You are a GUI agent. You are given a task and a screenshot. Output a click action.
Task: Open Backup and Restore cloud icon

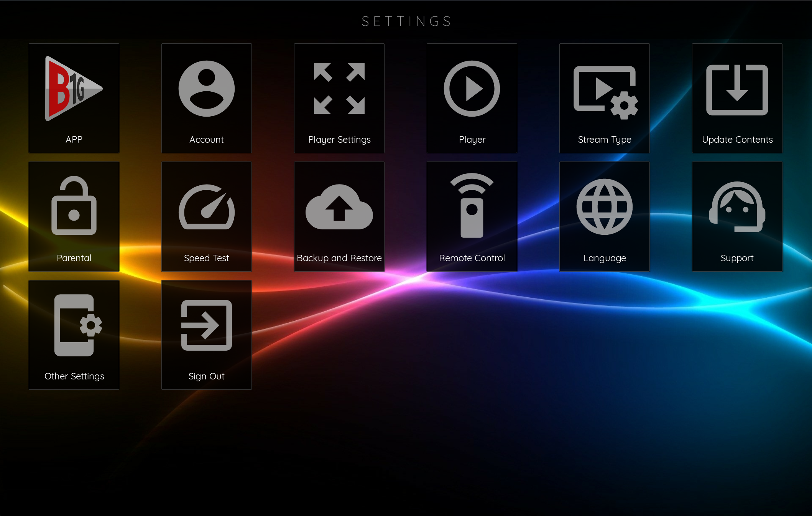[x=339, y=207]
